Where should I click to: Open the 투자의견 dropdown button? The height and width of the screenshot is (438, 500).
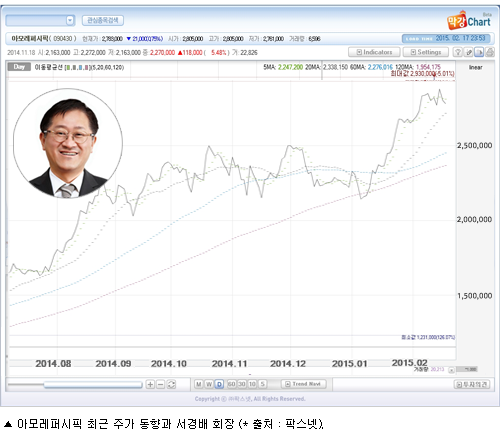click(472, 384)
